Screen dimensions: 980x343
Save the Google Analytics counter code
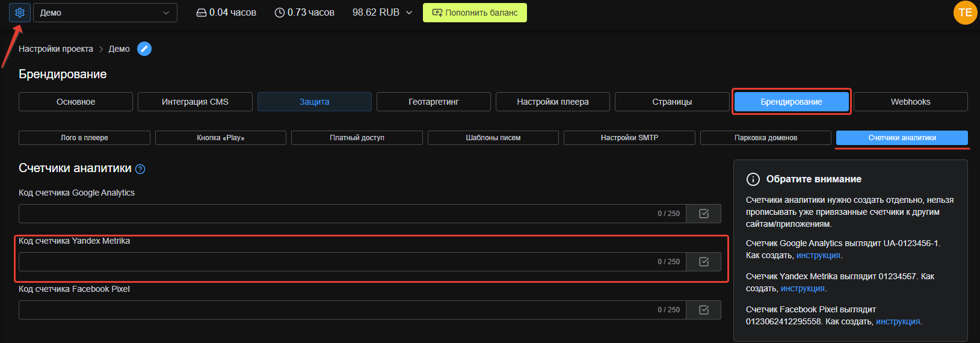click(704, 214)
